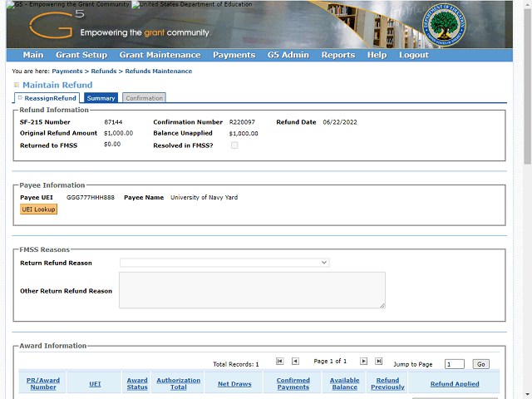
Task: Click the next page arrow icon
Action: (x=363, y=362)
